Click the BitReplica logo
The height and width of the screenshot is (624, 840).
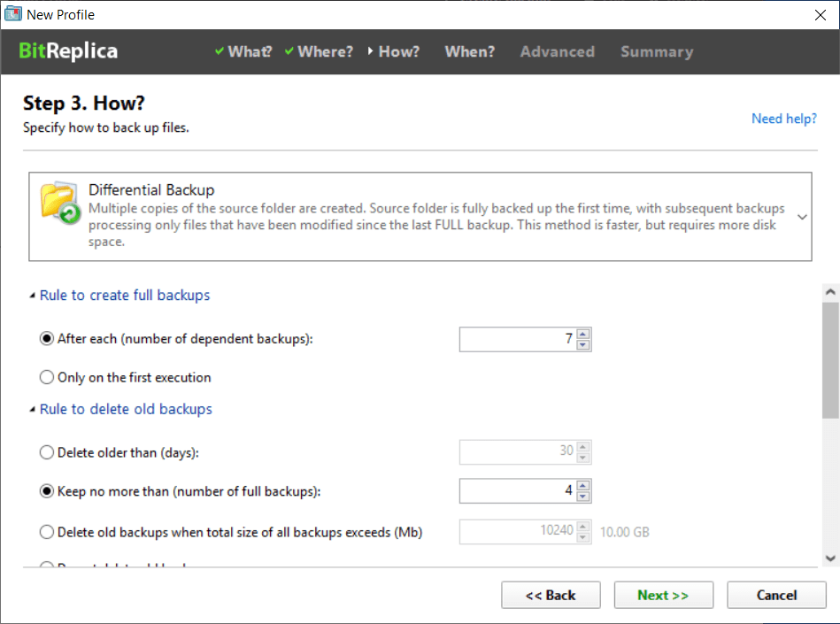coord(68,50)
